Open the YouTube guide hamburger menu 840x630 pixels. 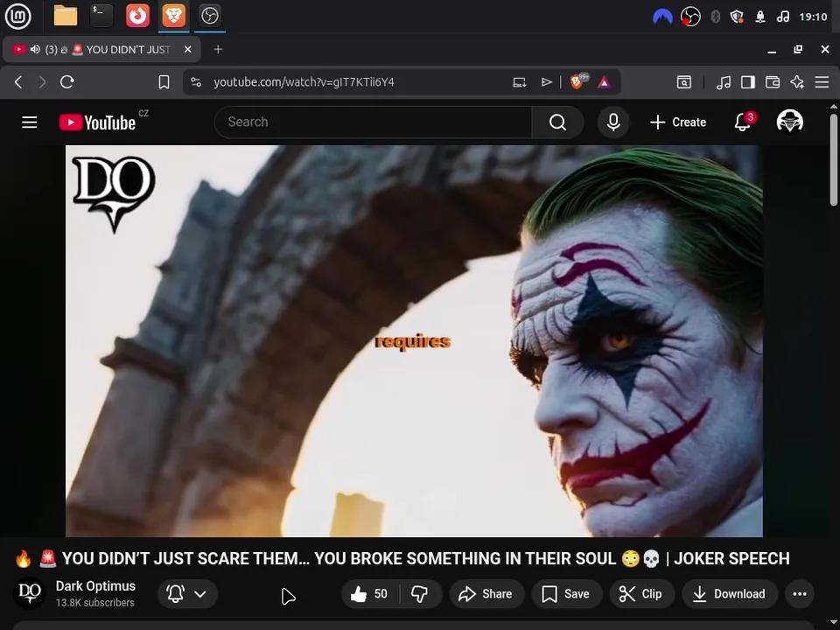[30, 122]
